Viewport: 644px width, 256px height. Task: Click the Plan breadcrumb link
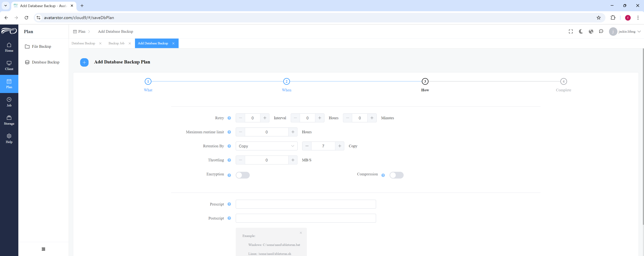(x=81, y=31)
